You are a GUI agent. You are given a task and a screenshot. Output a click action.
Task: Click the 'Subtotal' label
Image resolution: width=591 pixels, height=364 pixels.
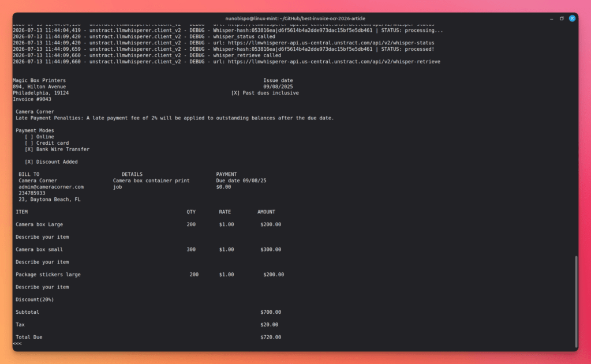[28, 313]
